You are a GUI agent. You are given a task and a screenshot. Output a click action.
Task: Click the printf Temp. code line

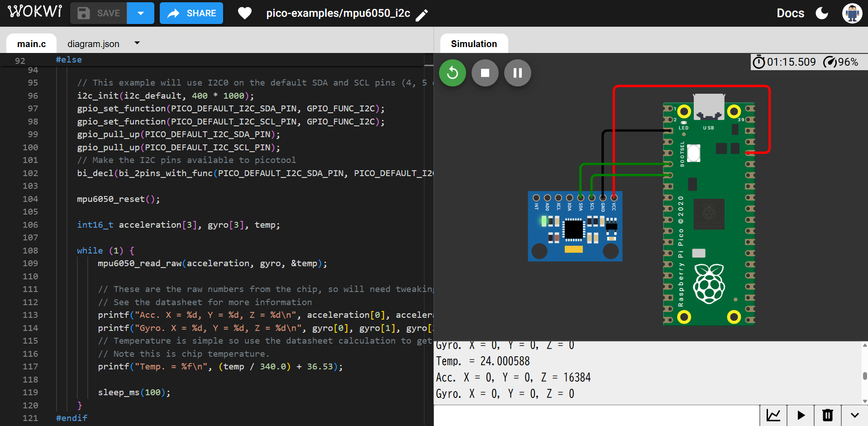(220, 367)
